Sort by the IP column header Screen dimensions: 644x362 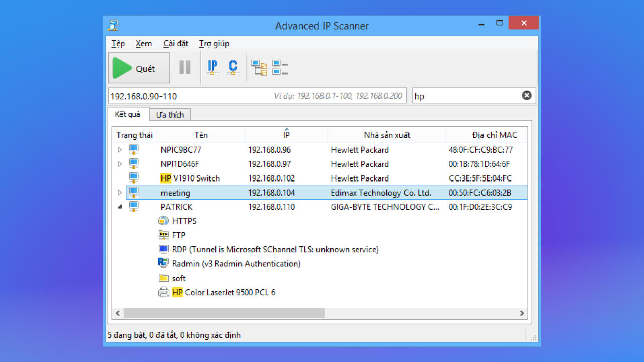click(x=286, y=135)
